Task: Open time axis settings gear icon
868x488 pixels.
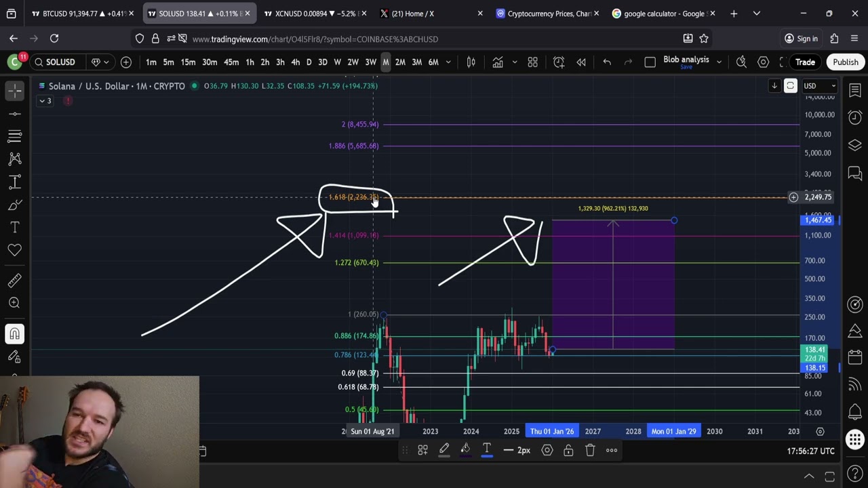Action: pos(820,431)
